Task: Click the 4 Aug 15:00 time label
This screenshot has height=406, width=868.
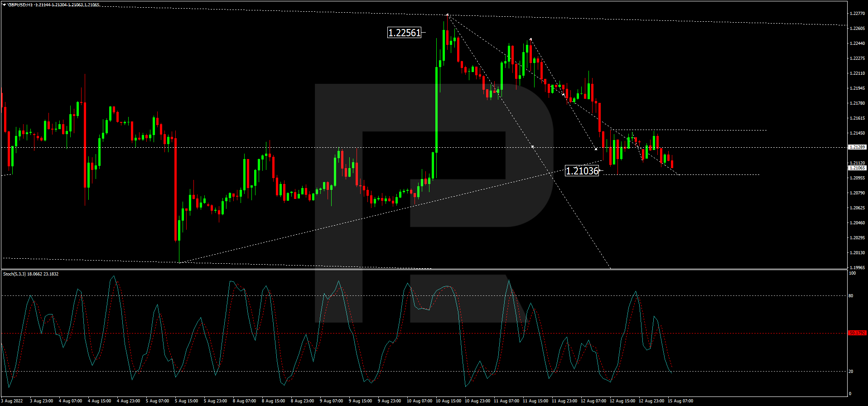Action: [x=100, y=401]
